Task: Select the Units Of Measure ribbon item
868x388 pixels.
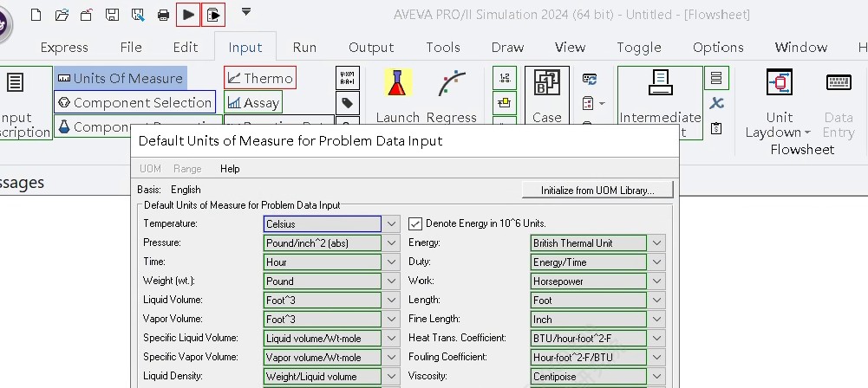Action: (x=121, y=78)
